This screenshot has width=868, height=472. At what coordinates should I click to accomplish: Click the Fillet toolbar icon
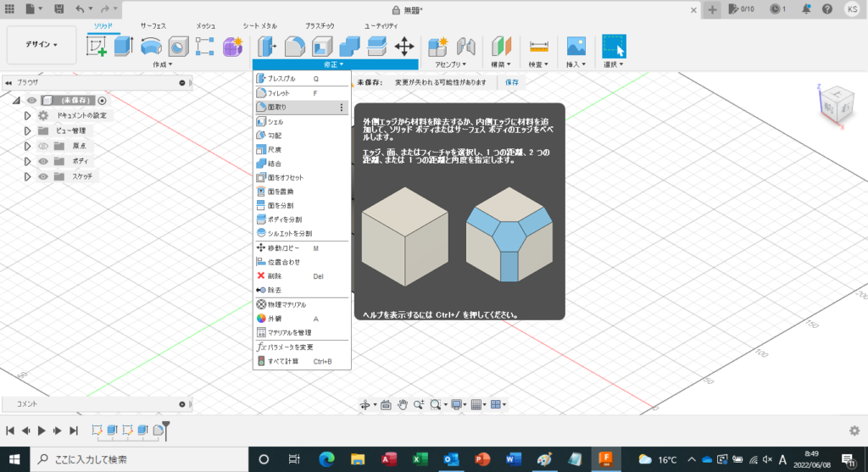pyautogui.click(x=294, y=47)
